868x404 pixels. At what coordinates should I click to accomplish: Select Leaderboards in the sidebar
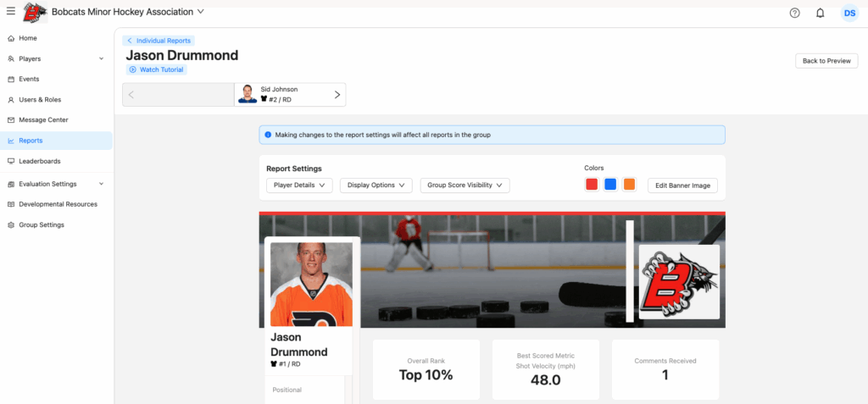40,161
